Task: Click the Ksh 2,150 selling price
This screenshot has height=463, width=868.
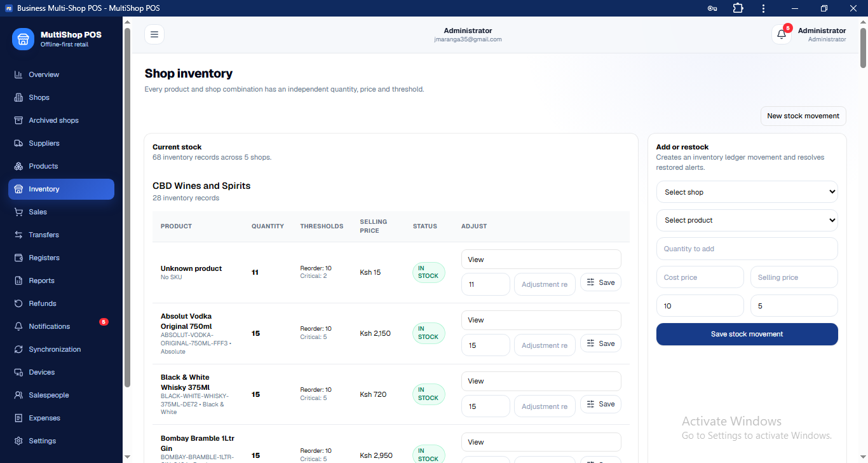Action: 376,333
